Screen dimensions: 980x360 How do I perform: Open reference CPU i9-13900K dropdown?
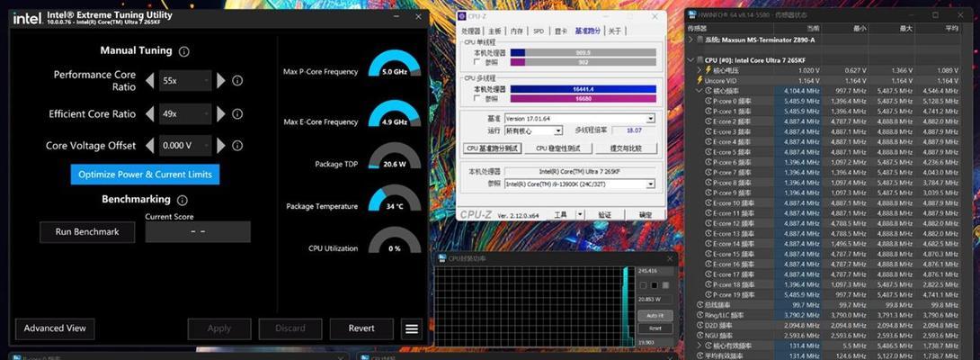[580, 184]
